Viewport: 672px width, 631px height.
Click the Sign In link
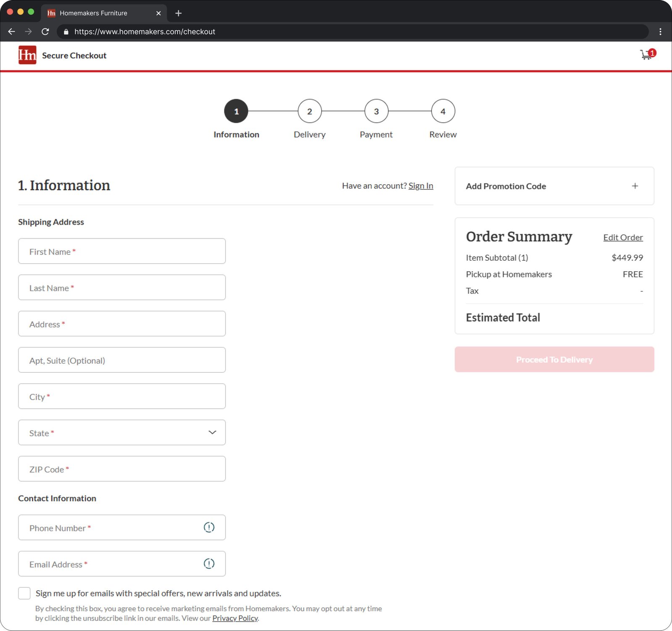point(420,186)
